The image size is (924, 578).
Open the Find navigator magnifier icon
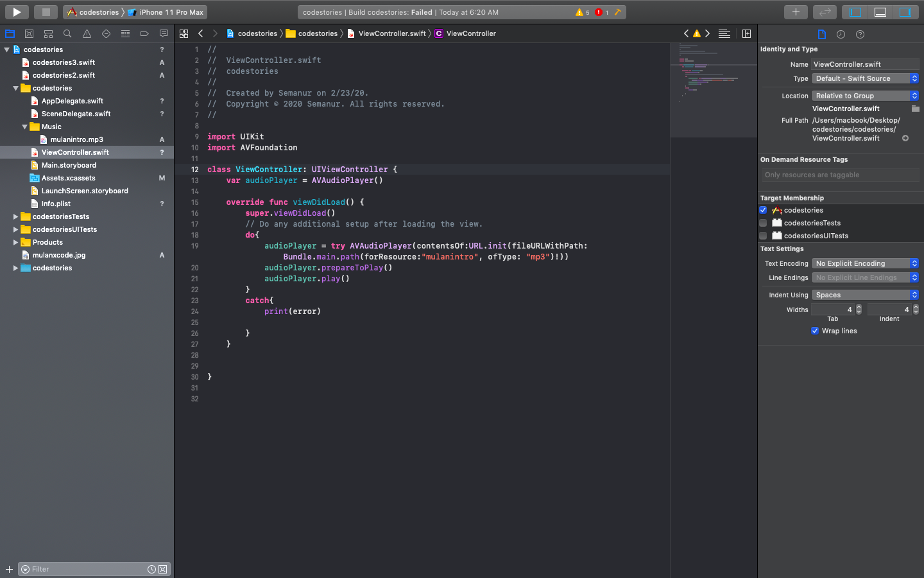tap(67, 33)
